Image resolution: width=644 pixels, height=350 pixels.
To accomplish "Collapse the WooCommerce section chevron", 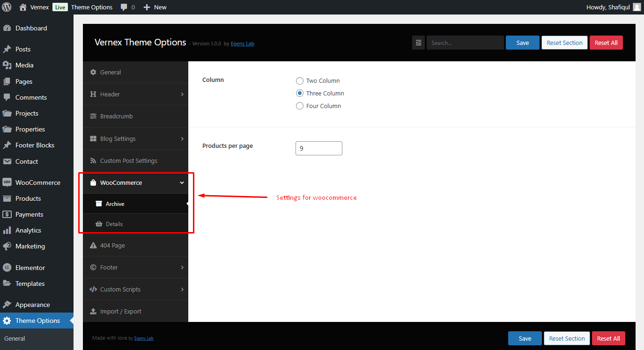I will click(182, 182).
